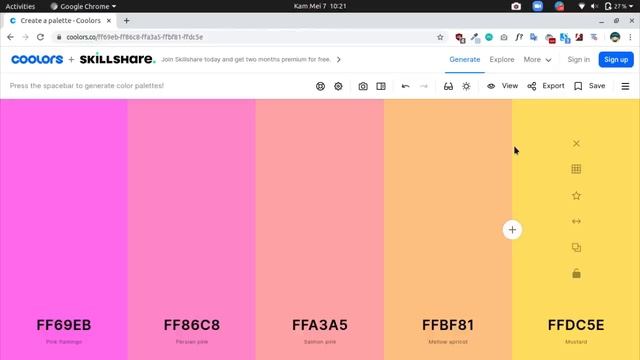Add a color between FFBF81 and FFDC5E
This screenshot has height=360, width=640.
(x=512, y=230)
